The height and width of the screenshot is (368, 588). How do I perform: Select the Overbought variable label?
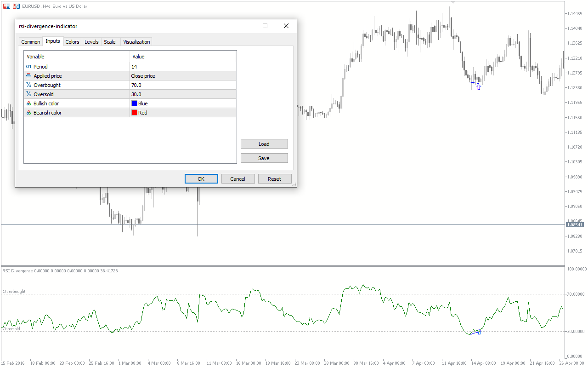pos(47,85)
